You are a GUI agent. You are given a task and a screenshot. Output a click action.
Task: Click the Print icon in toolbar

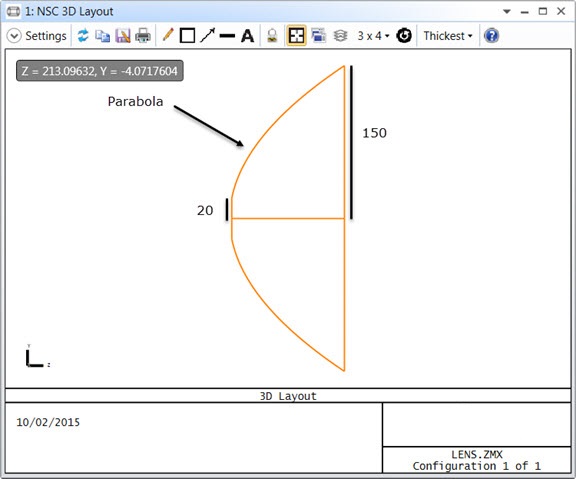(x=143, y=36)
